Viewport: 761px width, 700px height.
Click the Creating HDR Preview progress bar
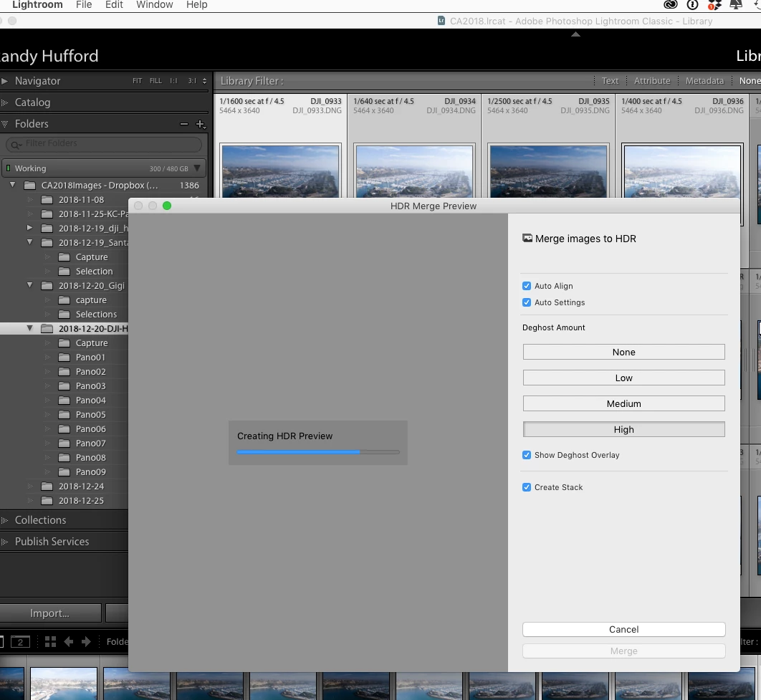318,452
